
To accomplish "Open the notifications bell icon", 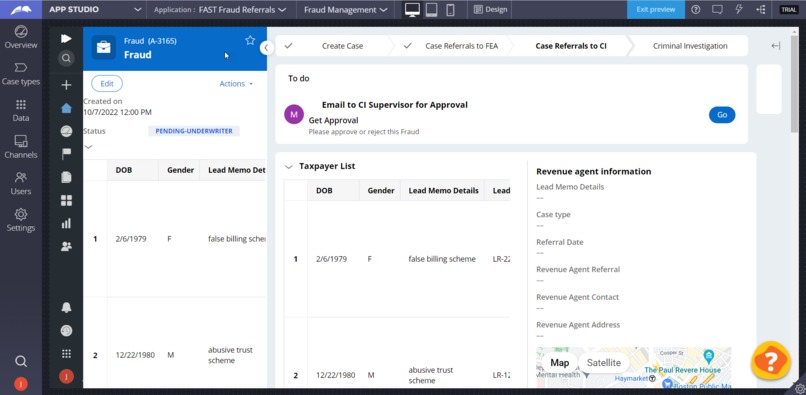I will click(66, 308).
